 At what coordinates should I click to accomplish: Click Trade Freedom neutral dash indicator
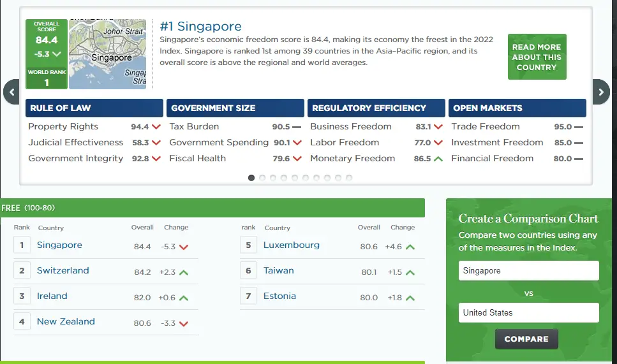[579, 127]
